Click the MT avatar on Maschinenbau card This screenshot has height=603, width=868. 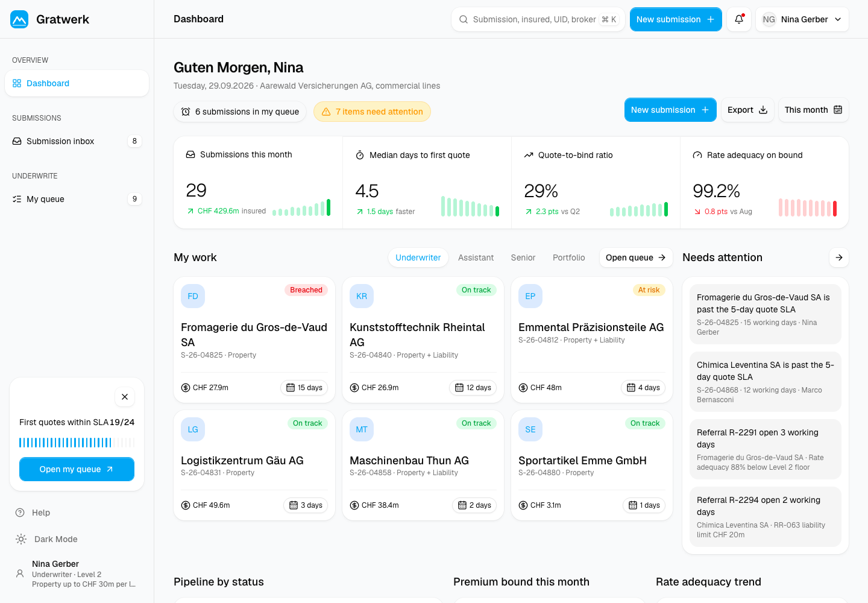tap(362, 429)
